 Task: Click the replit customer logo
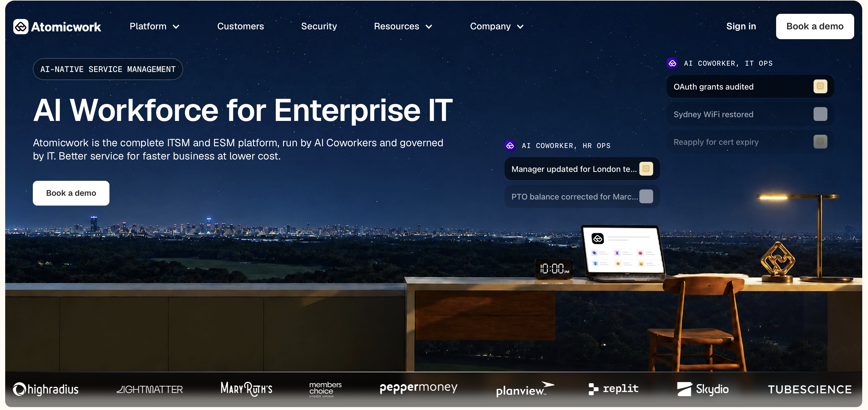(x=613, y=389)
